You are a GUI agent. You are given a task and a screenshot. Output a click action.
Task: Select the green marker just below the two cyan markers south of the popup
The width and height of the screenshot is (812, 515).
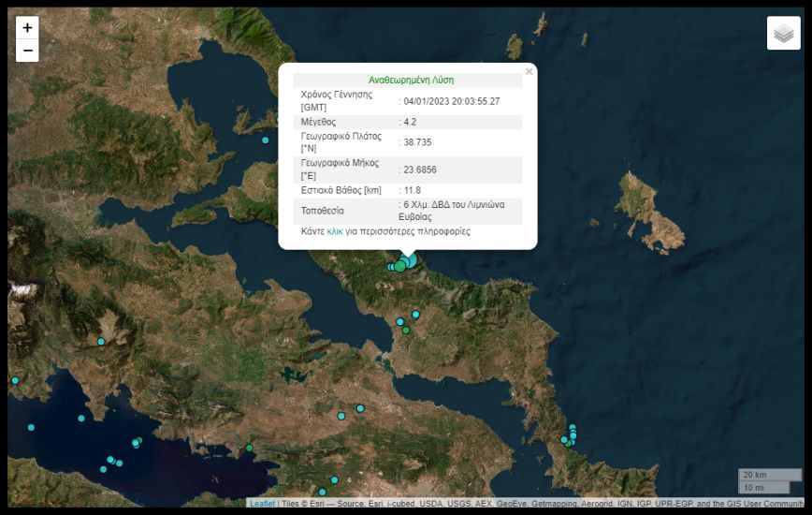click(x=406, y=330)
